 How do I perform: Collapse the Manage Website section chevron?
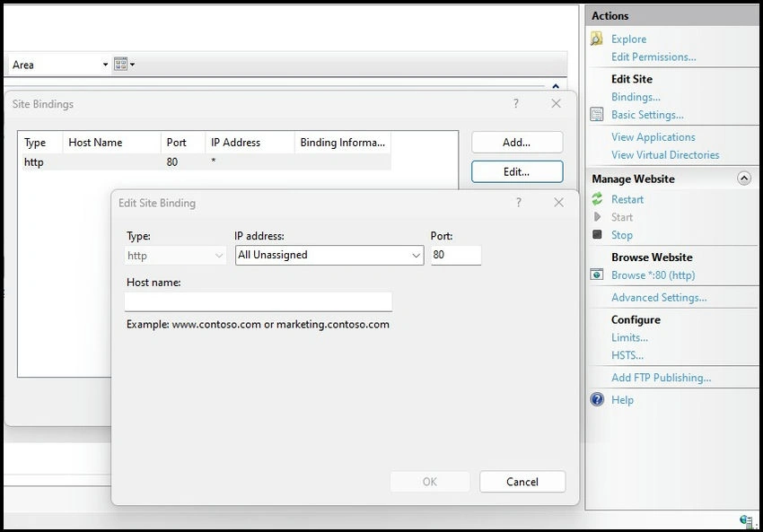744,178
